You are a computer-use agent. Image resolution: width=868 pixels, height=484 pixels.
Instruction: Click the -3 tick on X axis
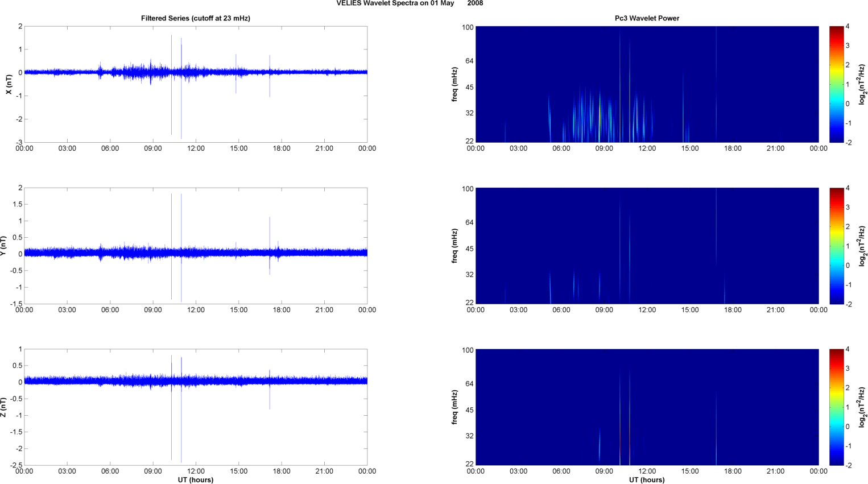coord(19,142)
